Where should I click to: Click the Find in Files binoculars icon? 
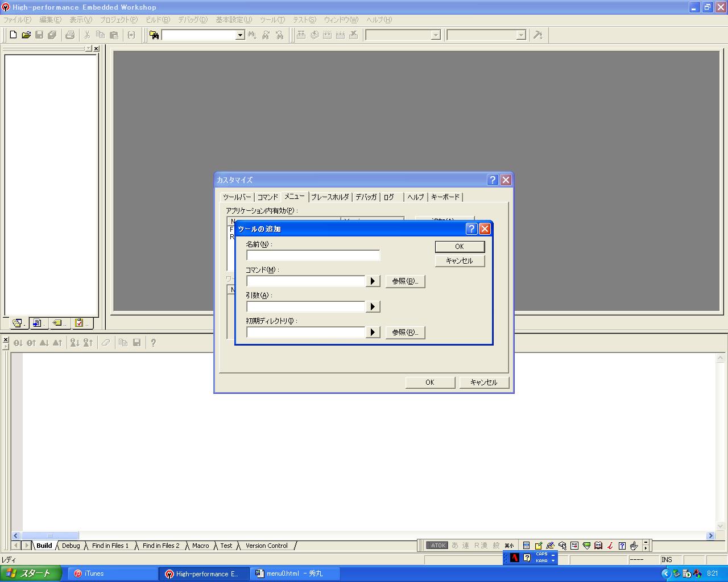154,35
